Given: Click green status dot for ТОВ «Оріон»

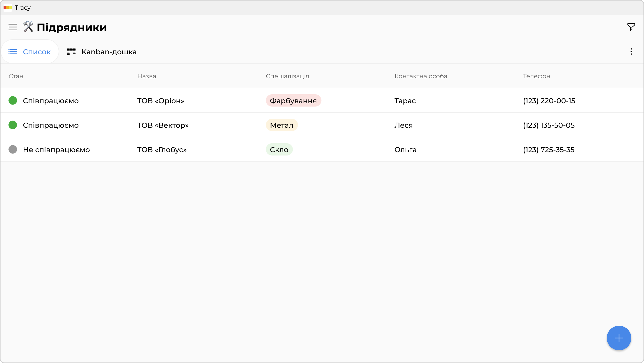Looking at the screenshot, I should click(13, 100).
